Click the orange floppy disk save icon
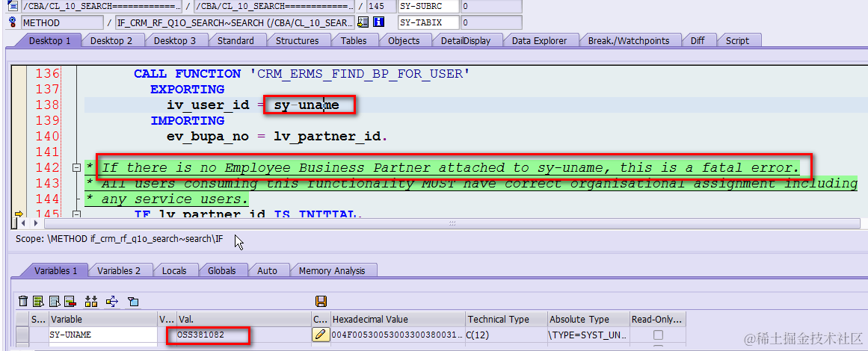This screenshot has width=868, height=351. pyautogui.click(x=321, y=301)
